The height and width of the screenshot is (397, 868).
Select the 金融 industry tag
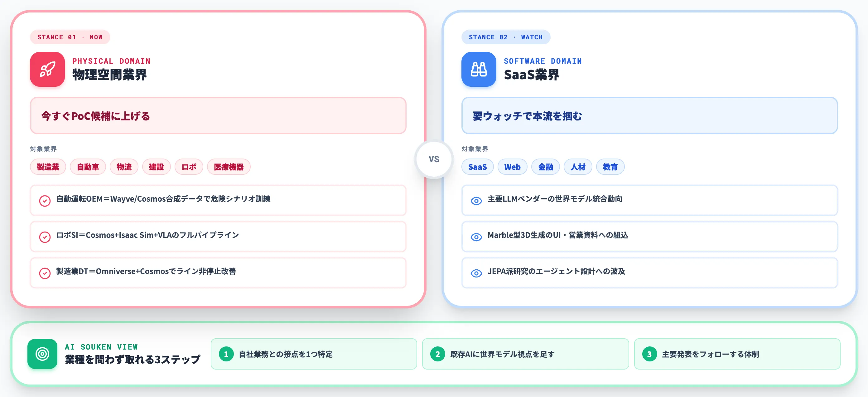coord(545,167)
